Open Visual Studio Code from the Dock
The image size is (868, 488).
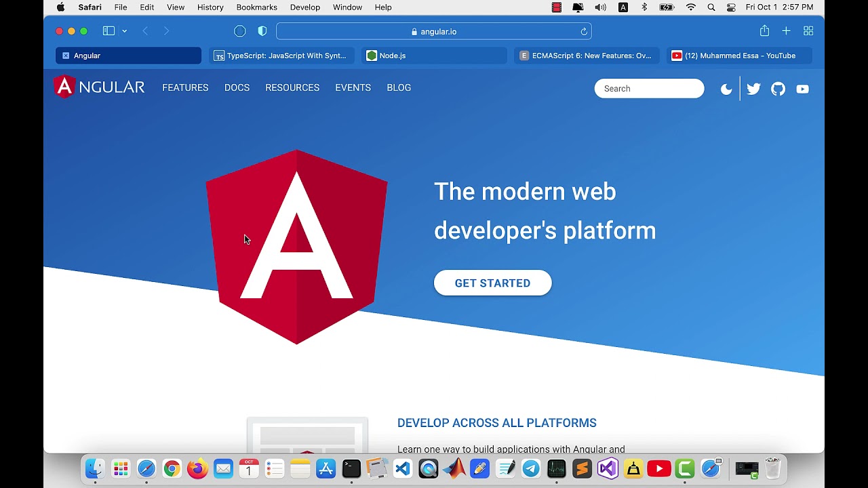[403, 468]
